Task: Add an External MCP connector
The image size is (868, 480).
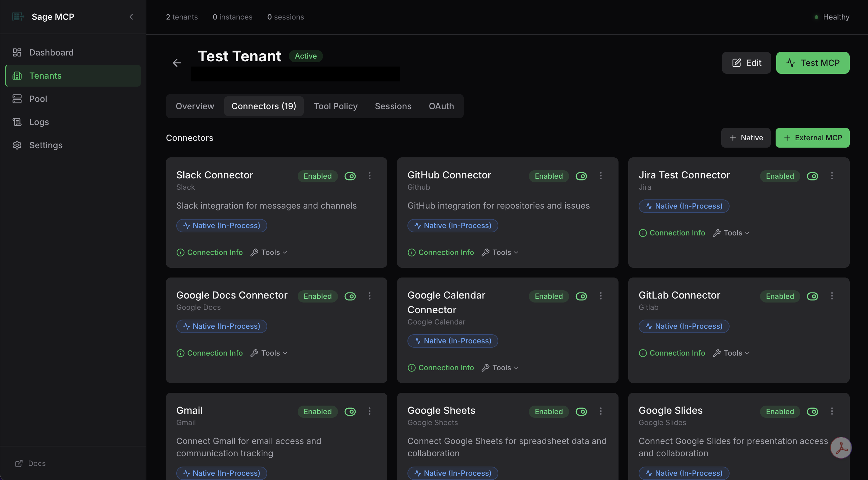Action: [x=812, y=138]
